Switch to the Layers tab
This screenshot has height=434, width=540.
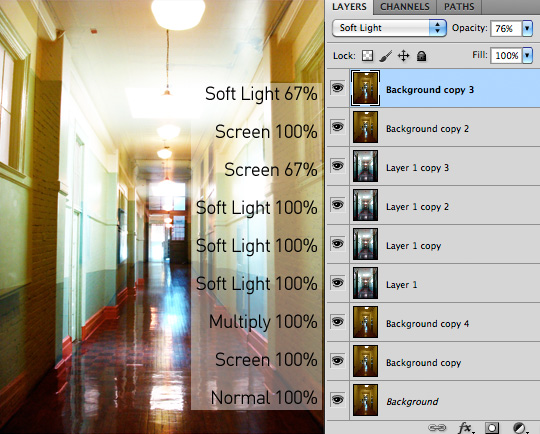coord(349,7)
